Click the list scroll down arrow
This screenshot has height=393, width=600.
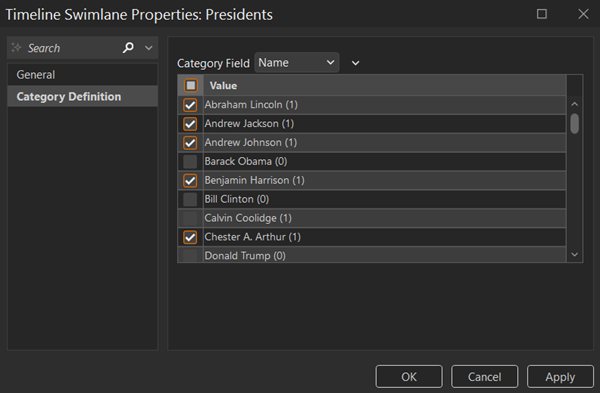[x=574, y=254]
